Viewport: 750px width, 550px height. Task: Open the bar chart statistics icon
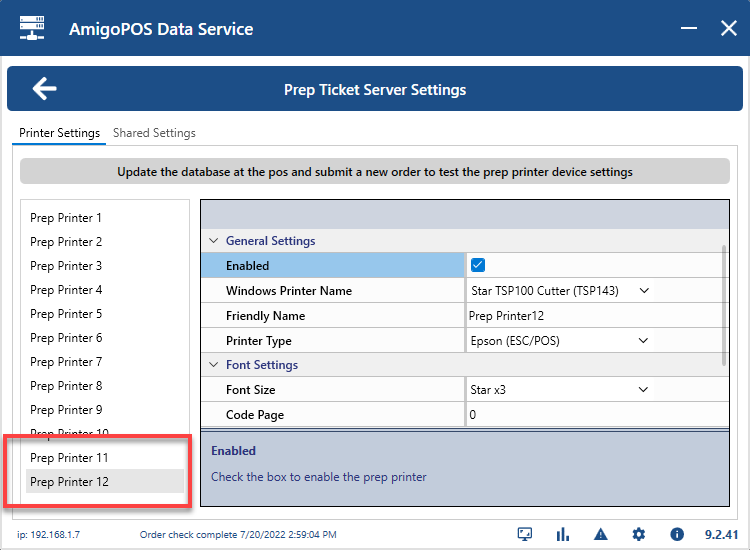(562, 534)
